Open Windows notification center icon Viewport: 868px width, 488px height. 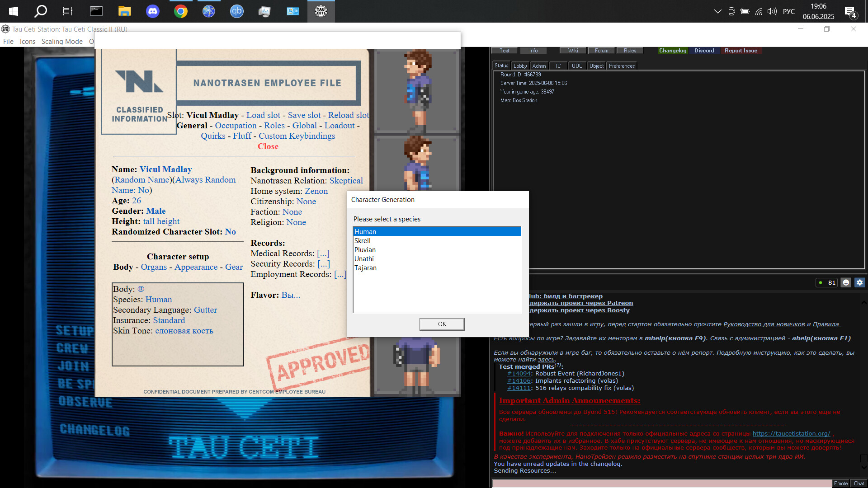850,11
